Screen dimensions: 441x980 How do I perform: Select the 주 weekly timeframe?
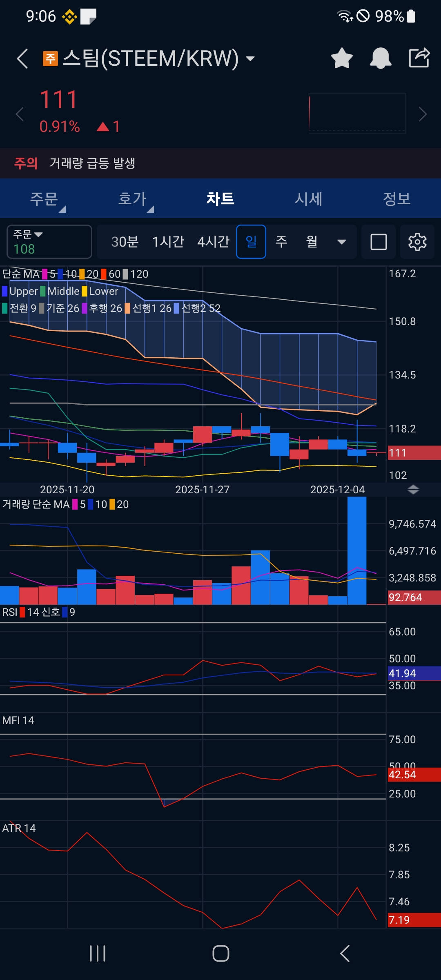[x=281, y=242]
